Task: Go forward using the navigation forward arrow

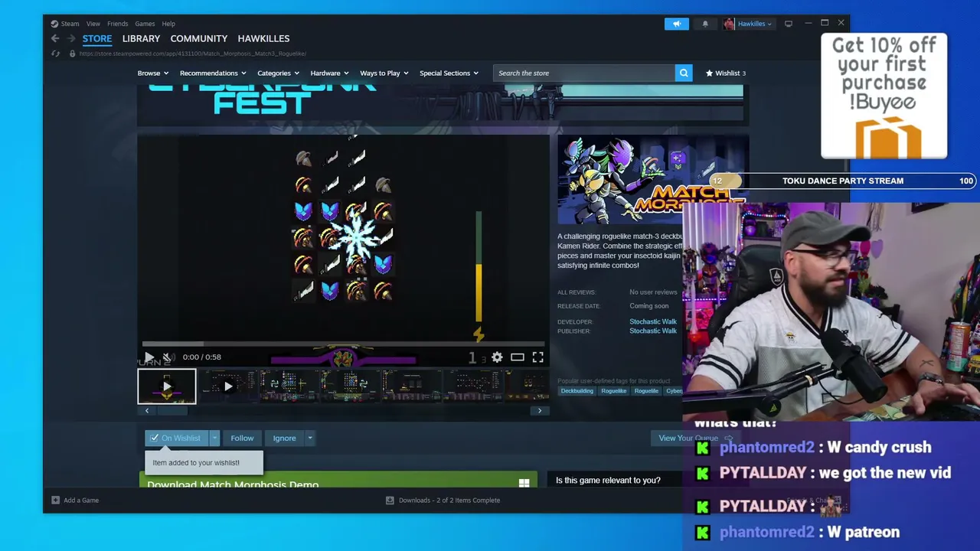Action: (71, 38)
